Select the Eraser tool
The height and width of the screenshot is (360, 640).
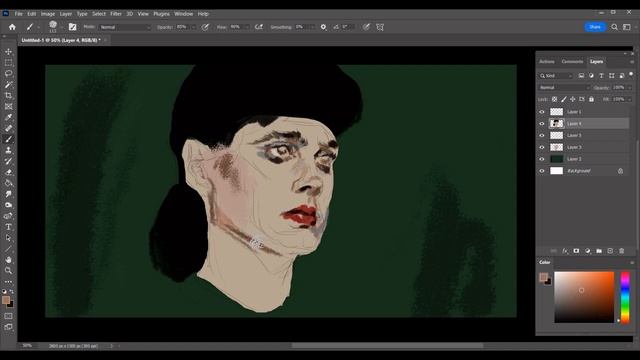8,172
